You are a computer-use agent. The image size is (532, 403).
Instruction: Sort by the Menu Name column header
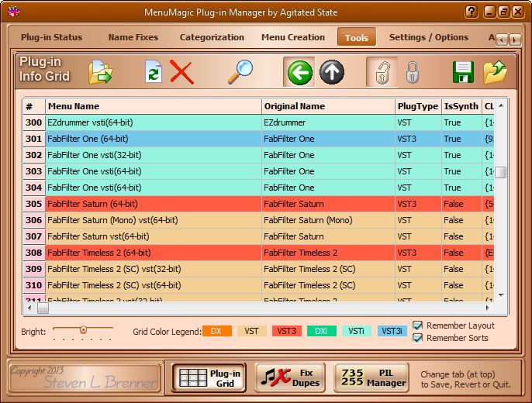tap(154, 106)
